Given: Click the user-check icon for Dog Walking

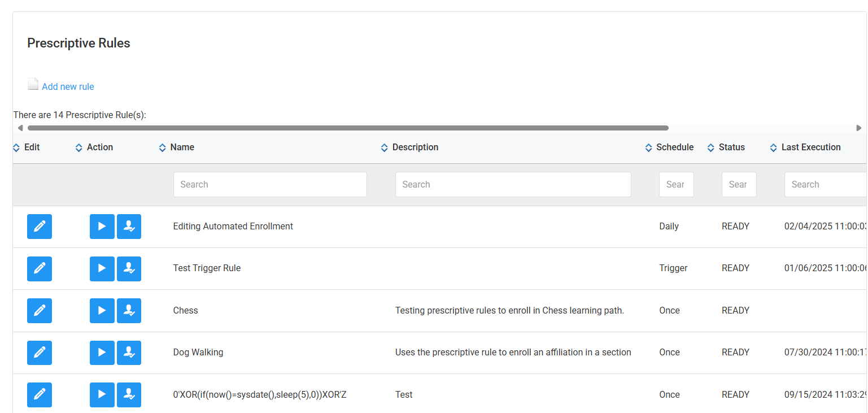Looking at the screenshot, I should [129, 353].
